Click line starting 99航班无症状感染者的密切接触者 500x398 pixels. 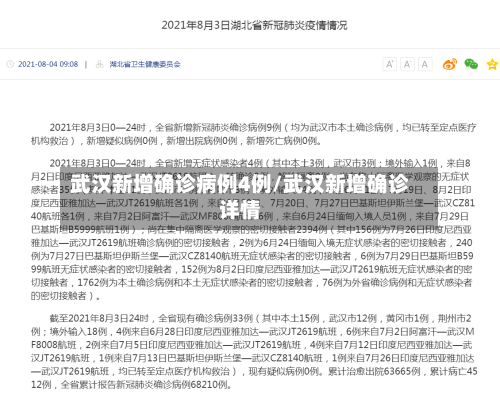point(252,269)
